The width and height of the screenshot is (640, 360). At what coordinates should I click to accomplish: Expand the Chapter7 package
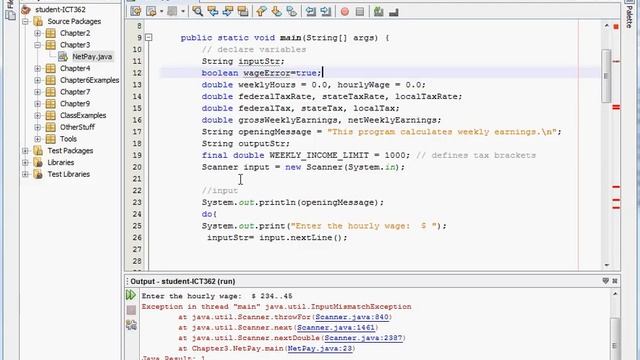[38, 92]
